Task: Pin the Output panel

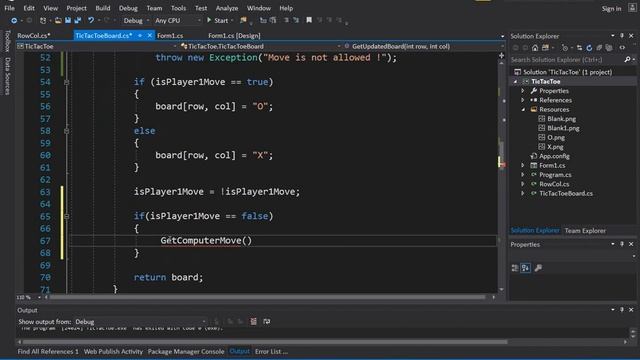Action: [x=622, y=310]
